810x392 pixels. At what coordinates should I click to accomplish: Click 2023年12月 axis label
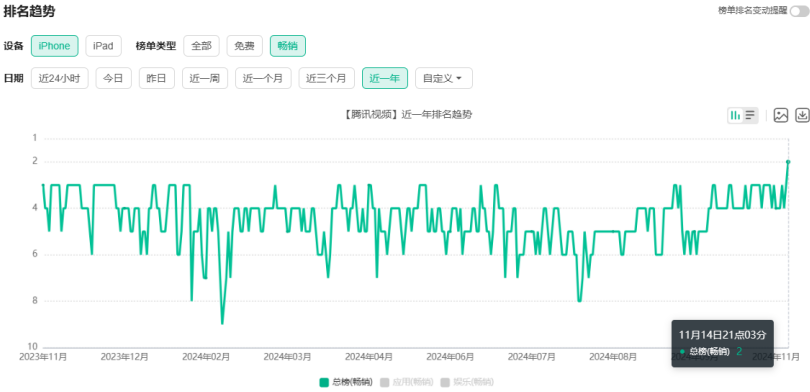click(x=124, y=357)
